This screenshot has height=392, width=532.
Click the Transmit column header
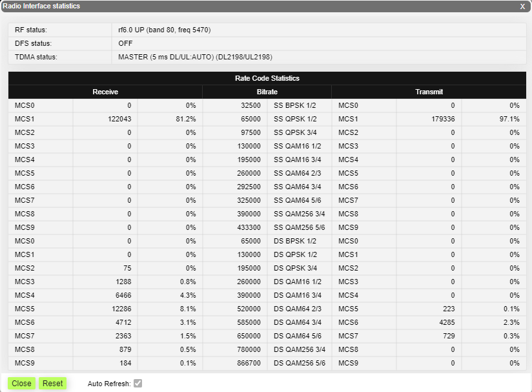click(429, 92)
